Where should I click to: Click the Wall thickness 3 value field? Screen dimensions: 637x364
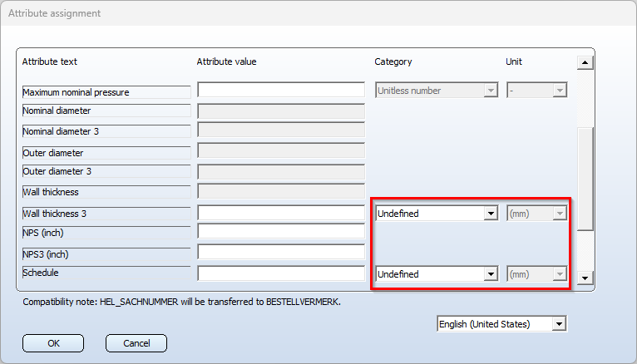pyautogui.click(x=281, y=213)
